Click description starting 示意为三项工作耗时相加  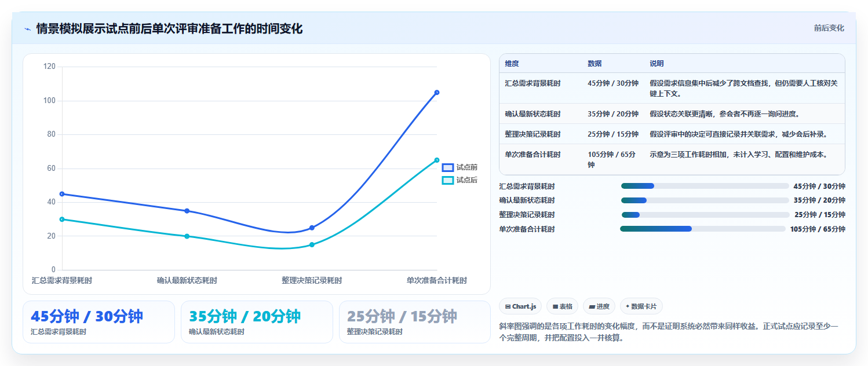[739, 155]
